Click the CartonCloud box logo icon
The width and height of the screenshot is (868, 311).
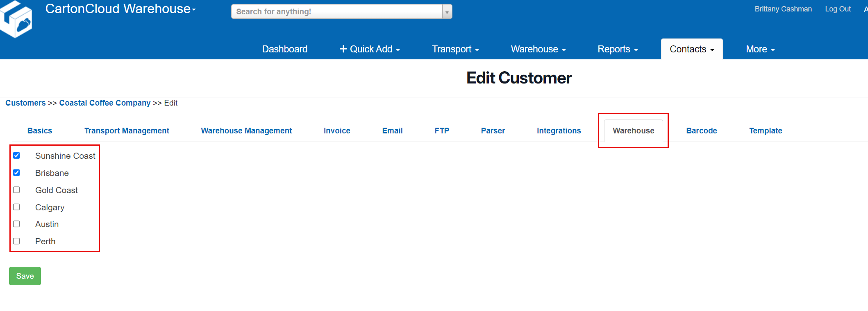tap(16, 20)
